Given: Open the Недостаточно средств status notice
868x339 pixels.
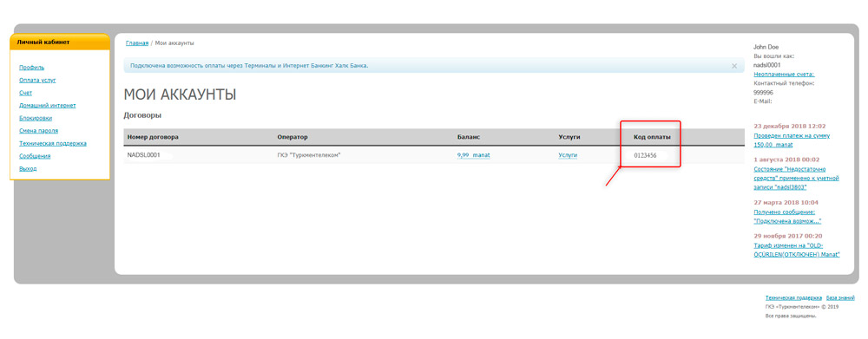Looking at the screenshot, I should pyautogui.click(x=797, y=179).
